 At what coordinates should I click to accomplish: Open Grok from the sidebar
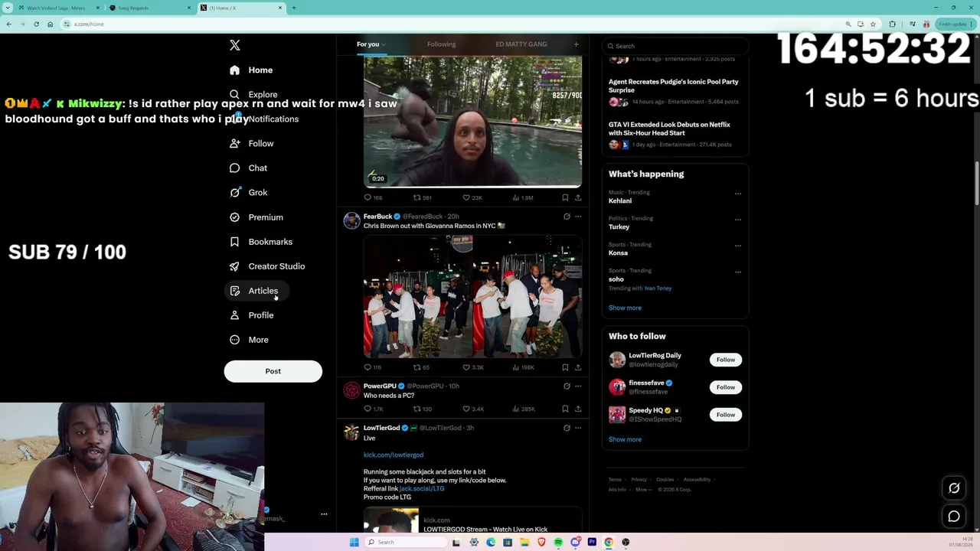[x=249, y=193]
